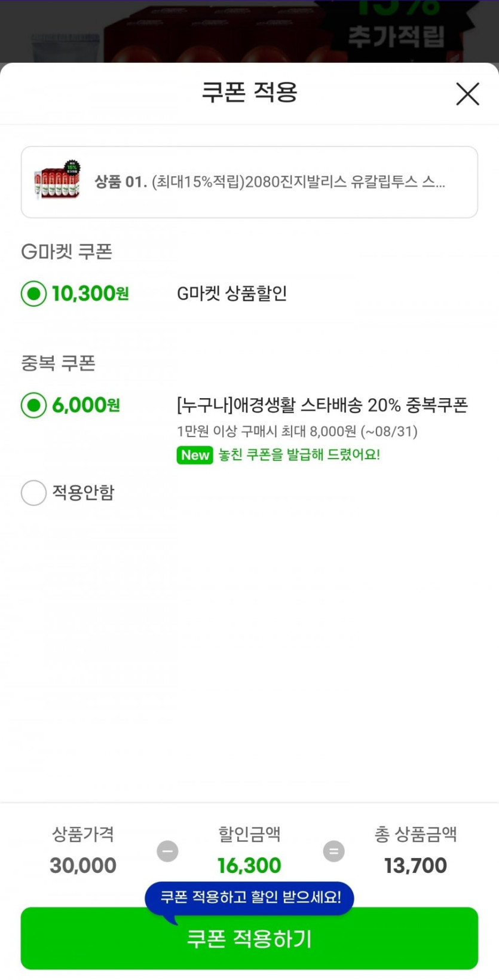Click the 13,700 total price value
This screenshot has width=499, height=980.
pos(415,865)
